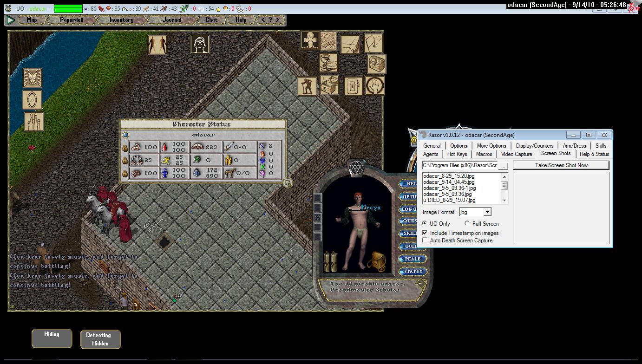Enable Auto Death Screen Capture
642x364 pixels.
click(x=425, y=240)
